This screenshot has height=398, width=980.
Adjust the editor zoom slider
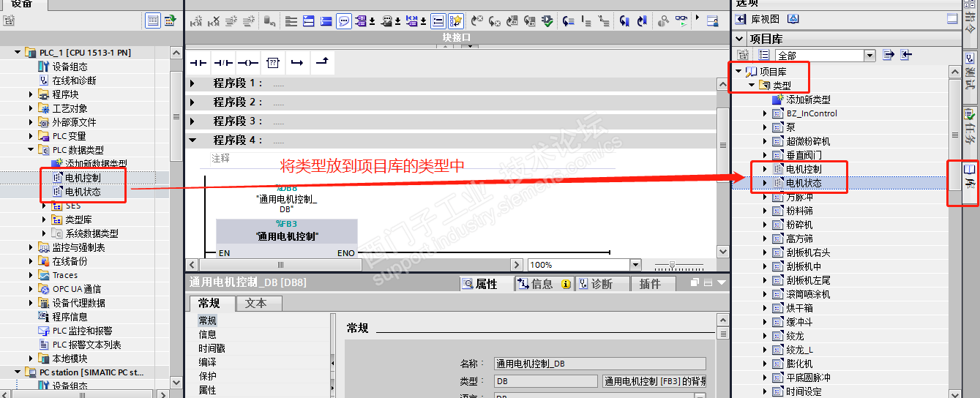point(672,265)
